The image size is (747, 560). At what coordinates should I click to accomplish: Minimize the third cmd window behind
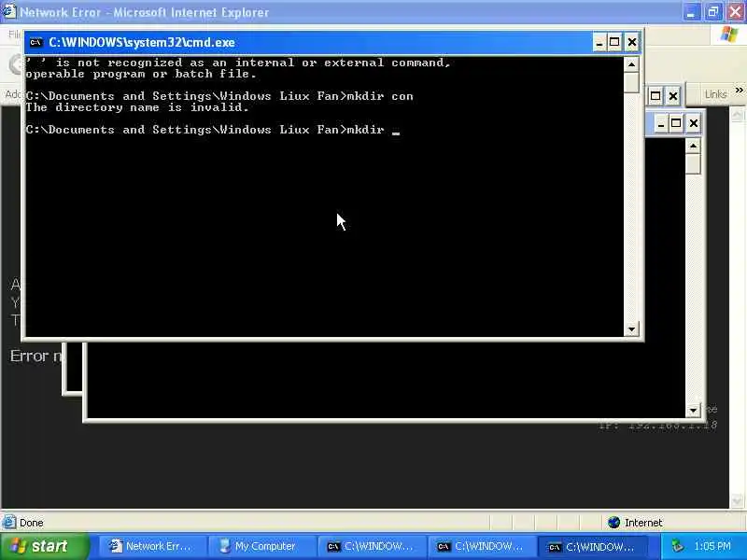[660, 124]
